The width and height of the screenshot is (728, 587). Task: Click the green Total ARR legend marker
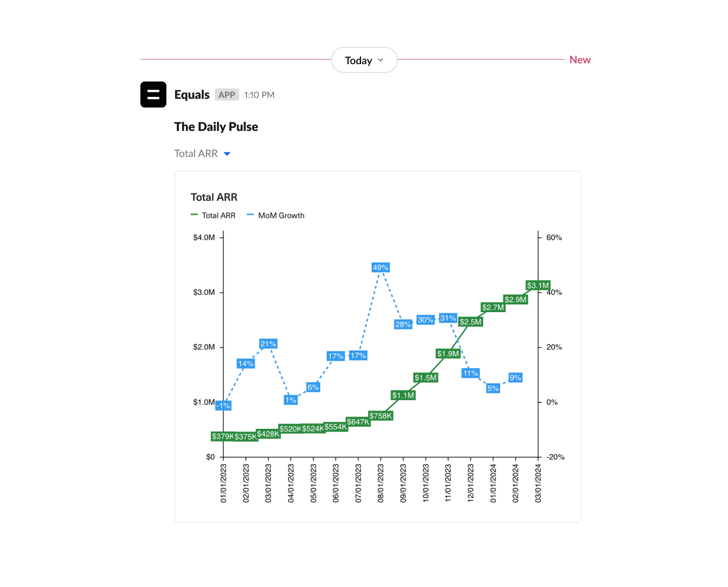(195, 215)
